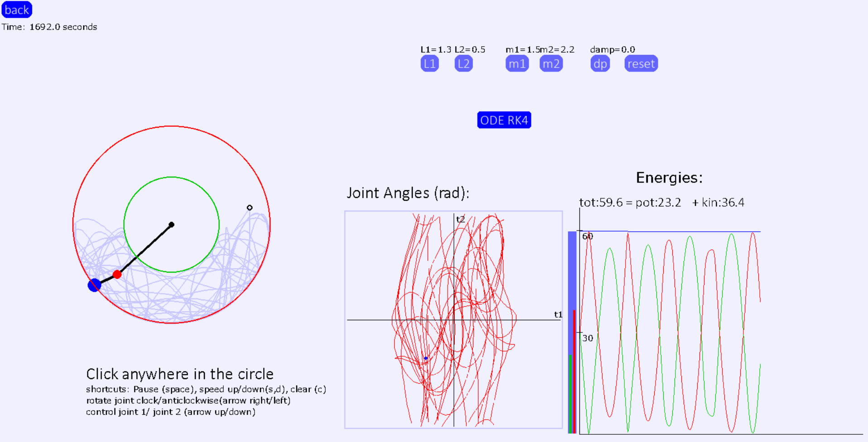Image resolution: width=868 pixels, height=442 pixels.
Task: Toggle damping with the dp button
Action: [599, 63]
